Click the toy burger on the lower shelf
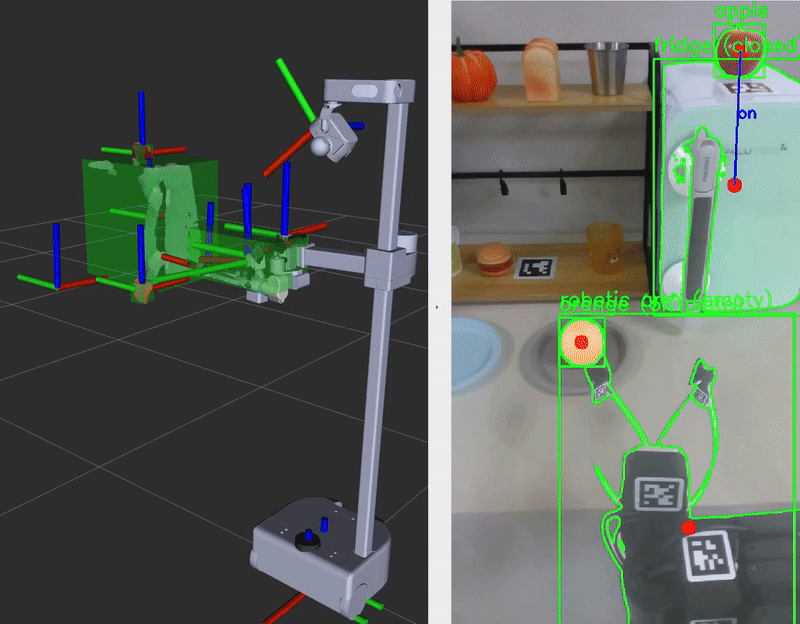Viewport: 800px width, 624px height. [x=494, y=260]
